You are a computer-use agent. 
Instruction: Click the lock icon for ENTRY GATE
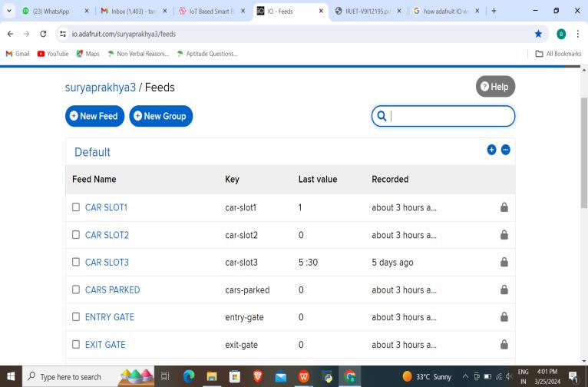pos(504,317)
